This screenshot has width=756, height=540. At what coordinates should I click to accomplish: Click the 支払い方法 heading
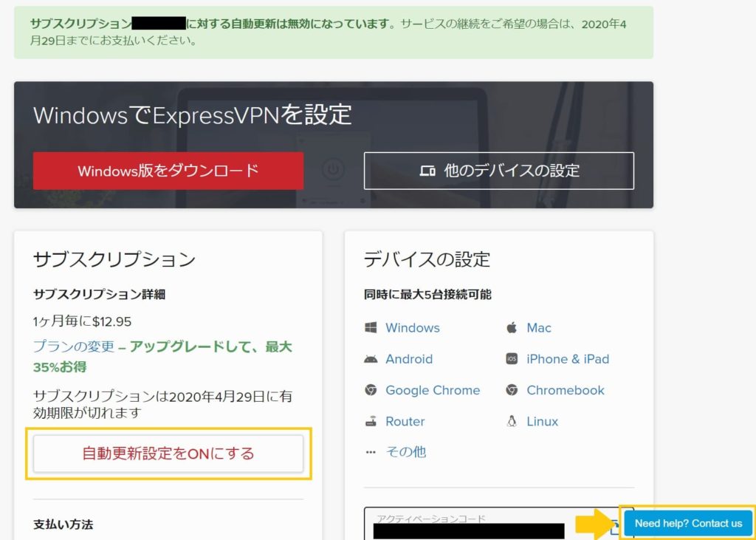(63, 524)
